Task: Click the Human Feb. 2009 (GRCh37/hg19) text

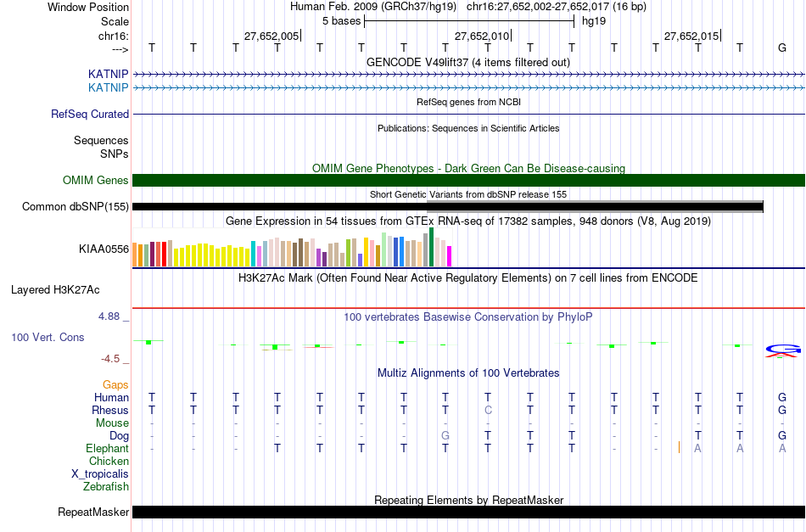Action: tap(373, 7)
